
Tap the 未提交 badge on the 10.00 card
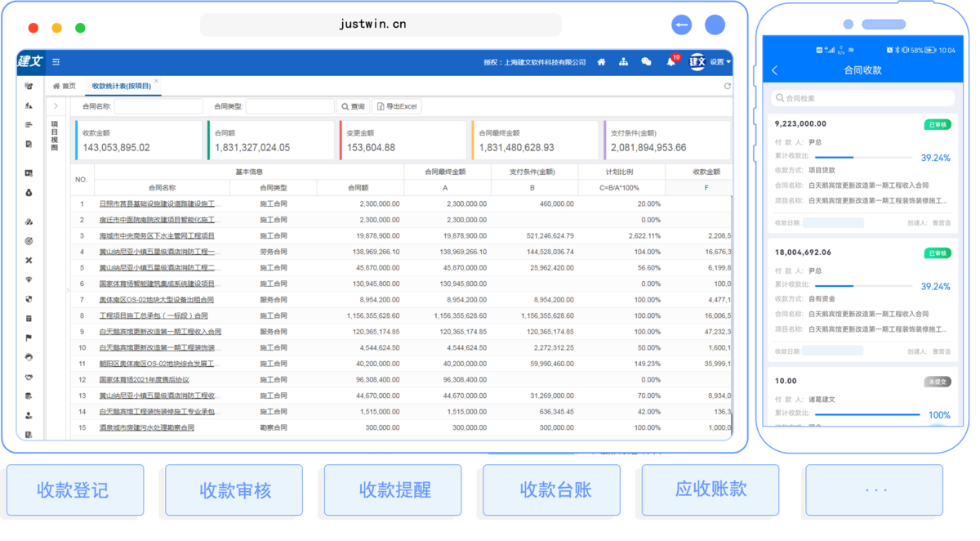[x=938, y=382]
